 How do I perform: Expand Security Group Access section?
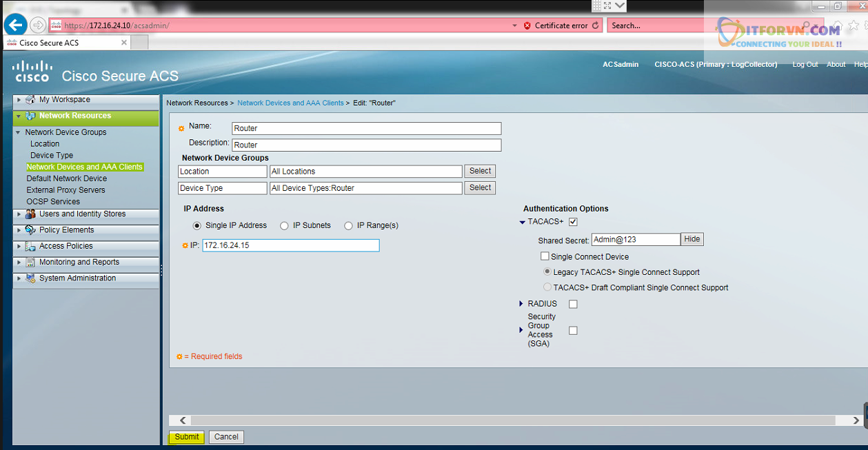[x=522, y=330]
